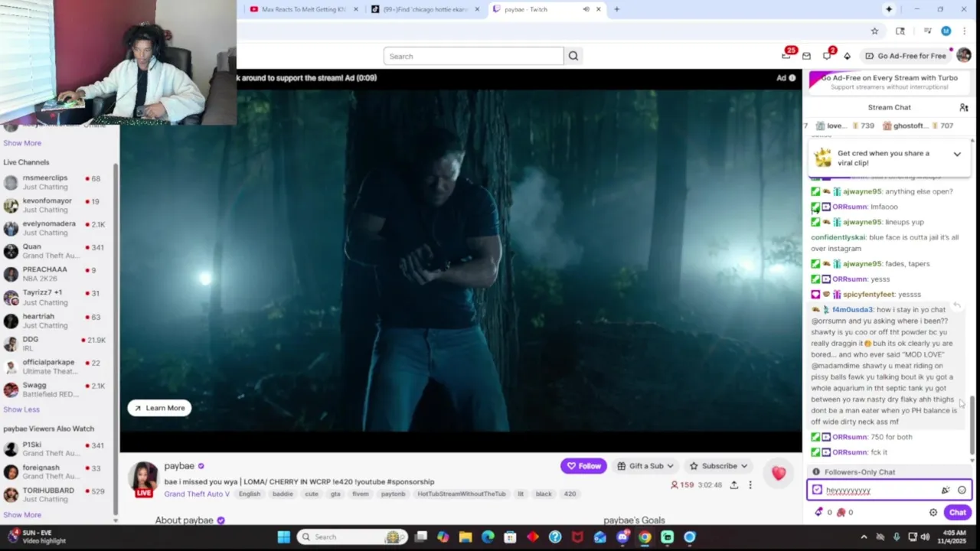Switch to the chicago hottie tab

(x=426, y=9)
